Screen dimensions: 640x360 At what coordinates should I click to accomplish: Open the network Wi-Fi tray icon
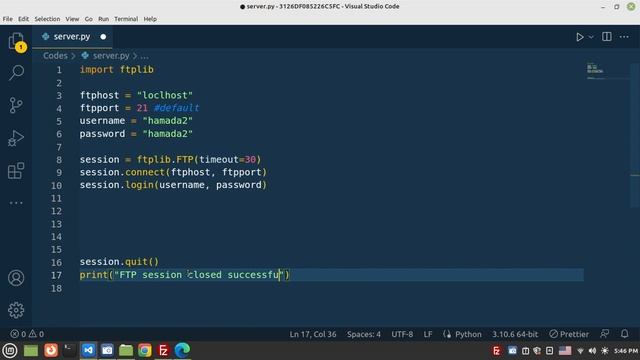pos(580,351)
